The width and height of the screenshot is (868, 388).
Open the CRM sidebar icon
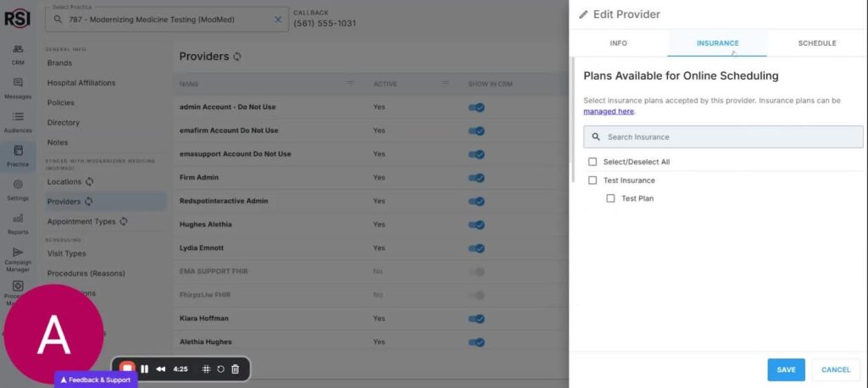(x=18, y=53)
